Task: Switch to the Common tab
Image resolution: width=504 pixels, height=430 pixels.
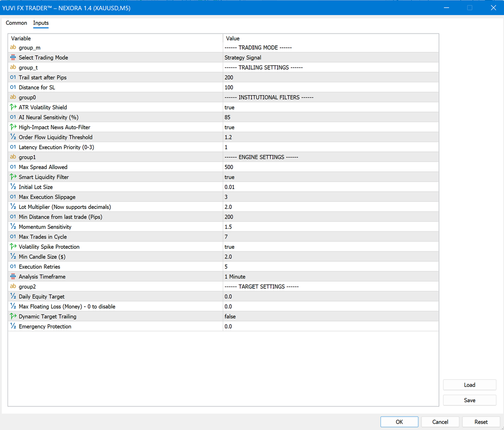Action: tap(16, 23)
